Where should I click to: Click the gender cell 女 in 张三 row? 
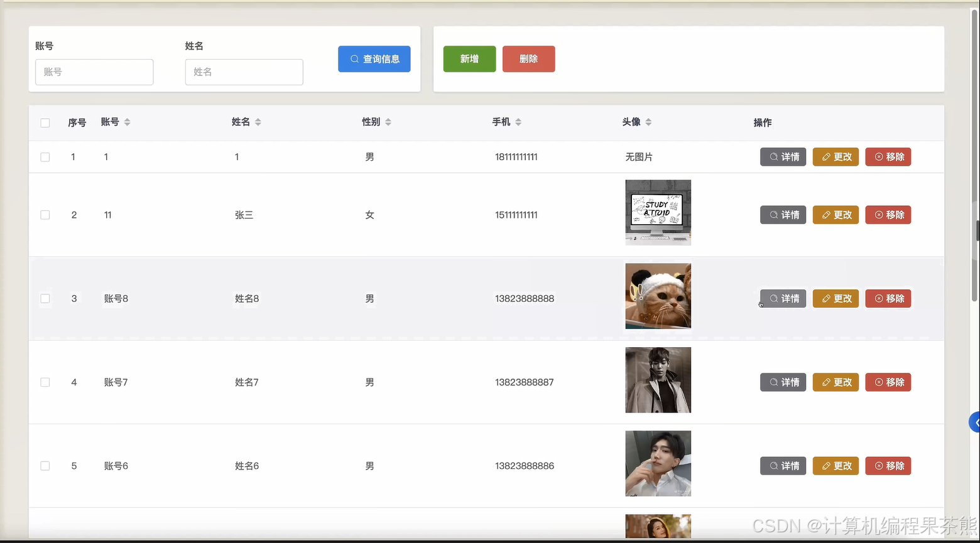point(370,215)
